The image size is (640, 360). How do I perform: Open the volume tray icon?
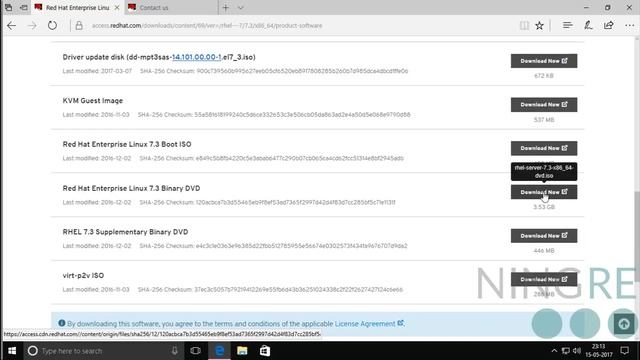pyautogui.click(x=576, y=351)
